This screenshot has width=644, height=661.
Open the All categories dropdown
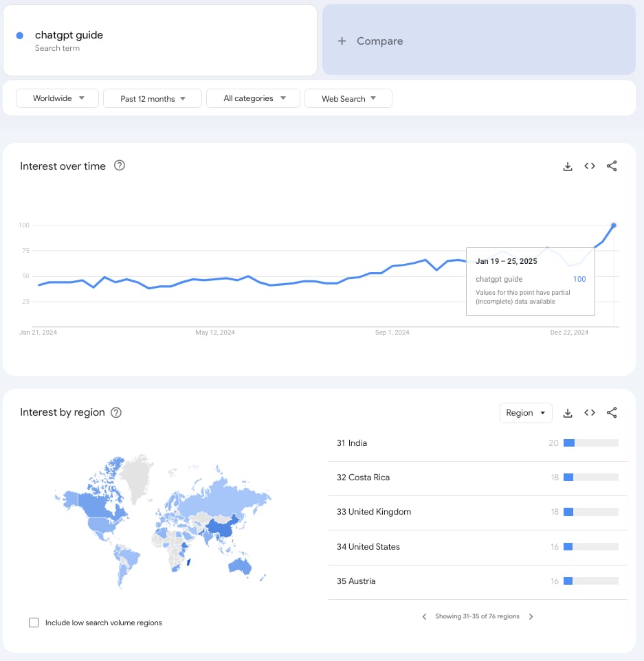pyautogui.click(x=253, y=98)
